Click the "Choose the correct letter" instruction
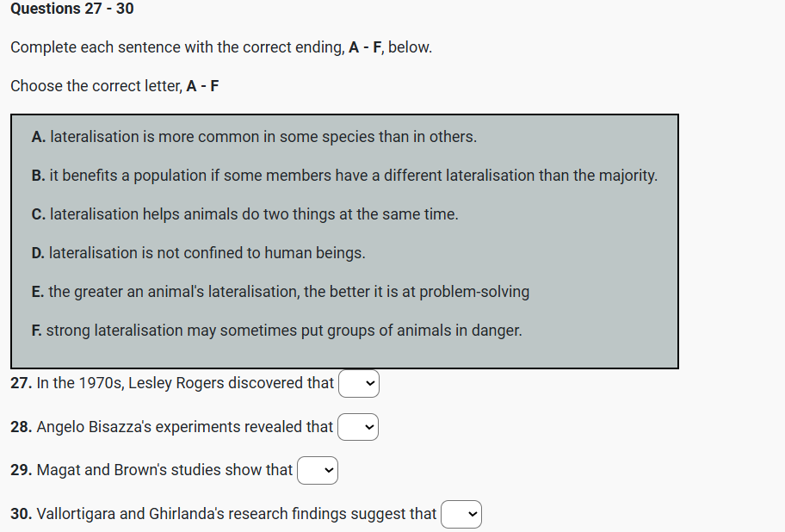The width and height of the screenshot is (785, 532). click(x=114, y=86)
